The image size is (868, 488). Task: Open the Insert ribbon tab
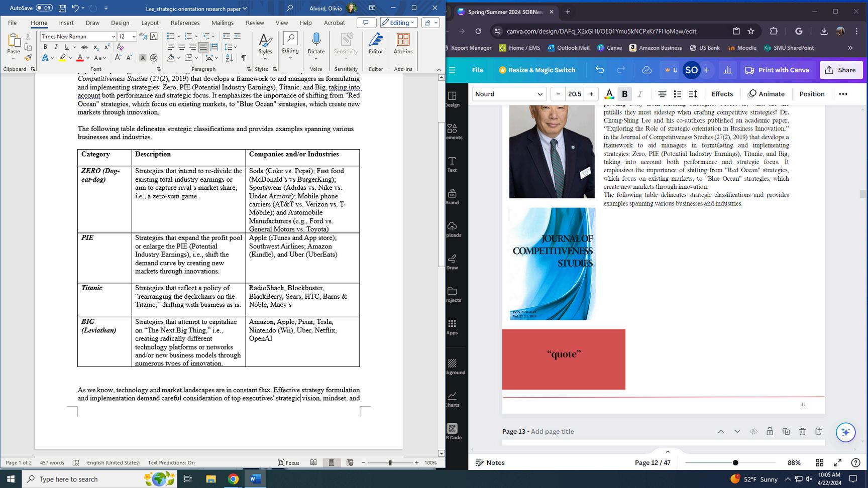(66, 23)
